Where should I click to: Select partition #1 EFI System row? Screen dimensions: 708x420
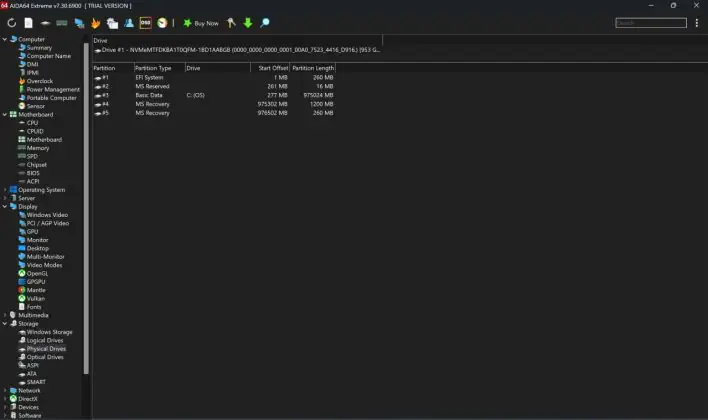pos(214,77)
